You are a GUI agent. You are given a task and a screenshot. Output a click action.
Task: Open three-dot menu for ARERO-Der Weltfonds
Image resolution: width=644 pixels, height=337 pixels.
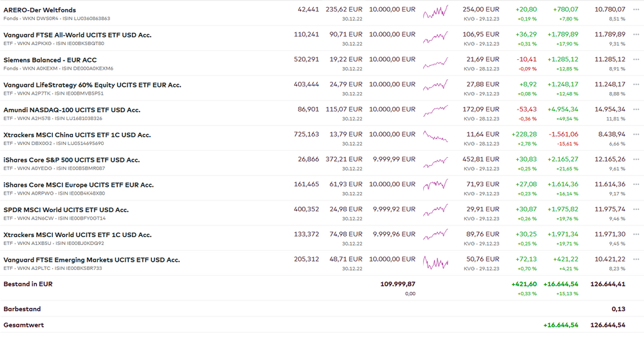coord(636,10)
